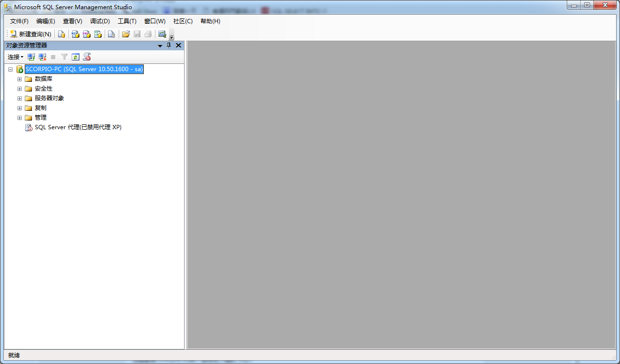Open the 文件(F) menu
Image resolution: width=620 pixels, height=364 pixels.
pyautogui.click(x=19, y=21)
